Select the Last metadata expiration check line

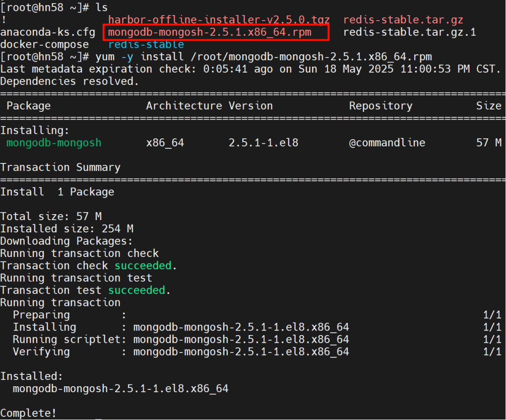250,69
